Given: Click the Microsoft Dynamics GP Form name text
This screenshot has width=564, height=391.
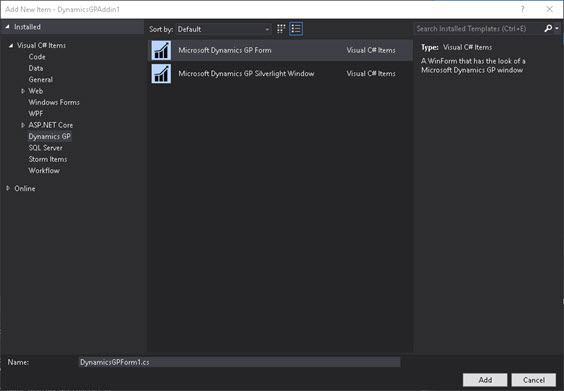Looking at the screenshot, I should pyautogui.click(x=225, y=50).
